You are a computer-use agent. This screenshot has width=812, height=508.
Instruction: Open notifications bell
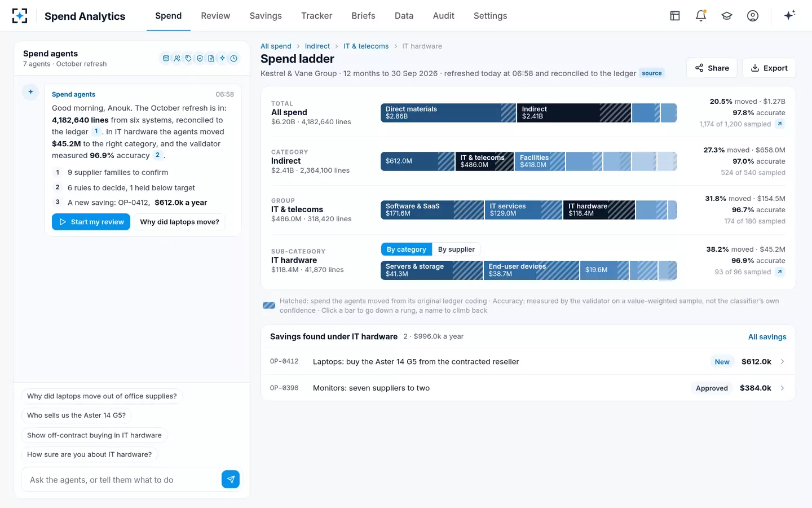pos(701,16)
